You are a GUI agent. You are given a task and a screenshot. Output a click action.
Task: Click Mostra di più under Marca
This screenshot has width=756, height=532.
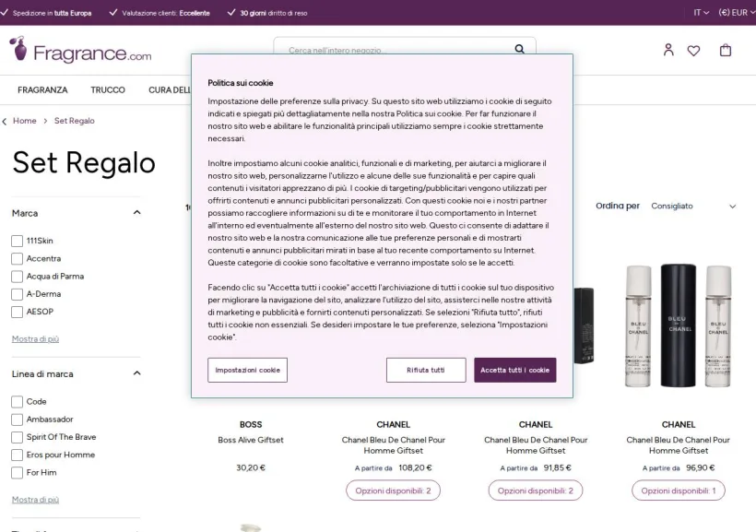[35, 339]
